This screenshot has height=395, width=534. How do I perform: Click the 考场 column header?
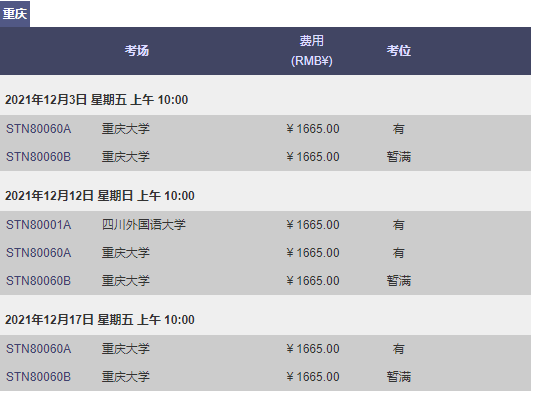pyautogui.click(x=137, y=51)
